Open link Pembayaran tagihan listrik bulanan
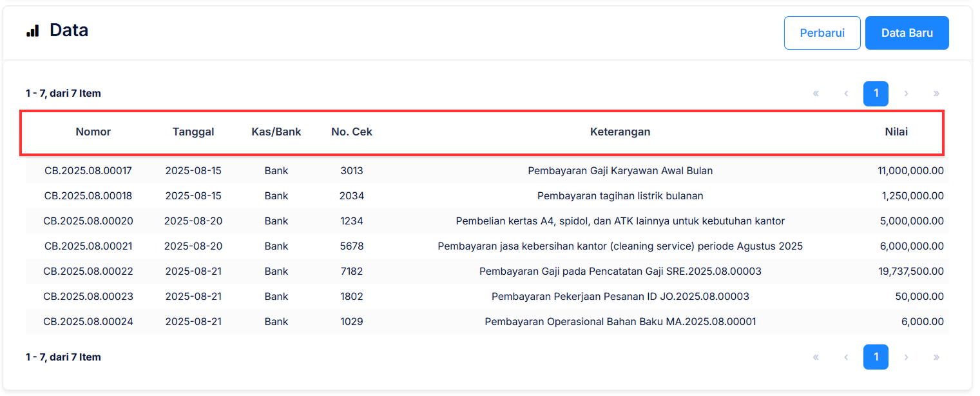This screenshot has height=396, width=980. click(620, 195)
